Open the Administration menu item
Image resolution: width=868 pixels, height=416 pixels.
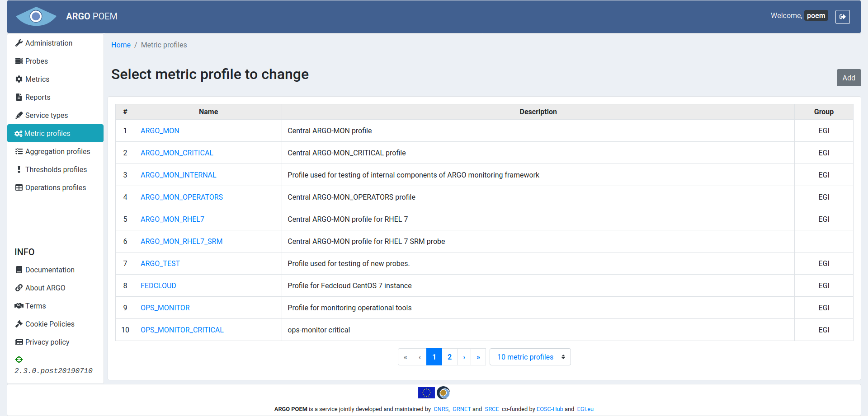55,43
